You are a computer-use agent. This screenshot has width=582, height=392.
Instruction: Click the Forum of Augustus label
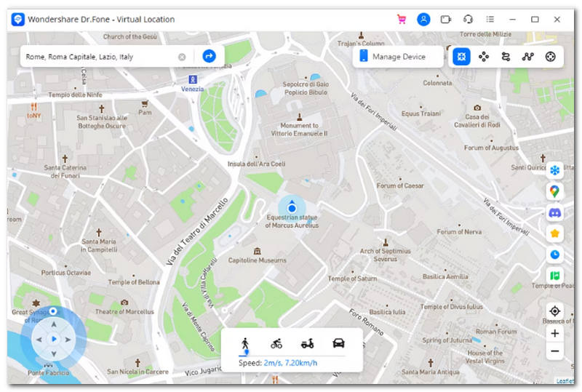[x=491, y=148]
